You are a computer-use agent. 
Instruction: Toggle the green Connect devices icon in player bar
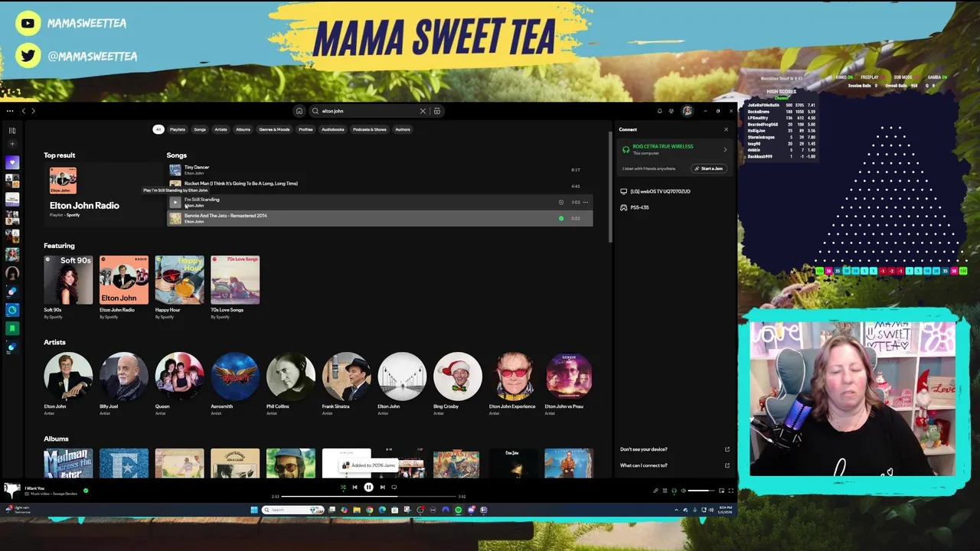[x=674, y=491]
